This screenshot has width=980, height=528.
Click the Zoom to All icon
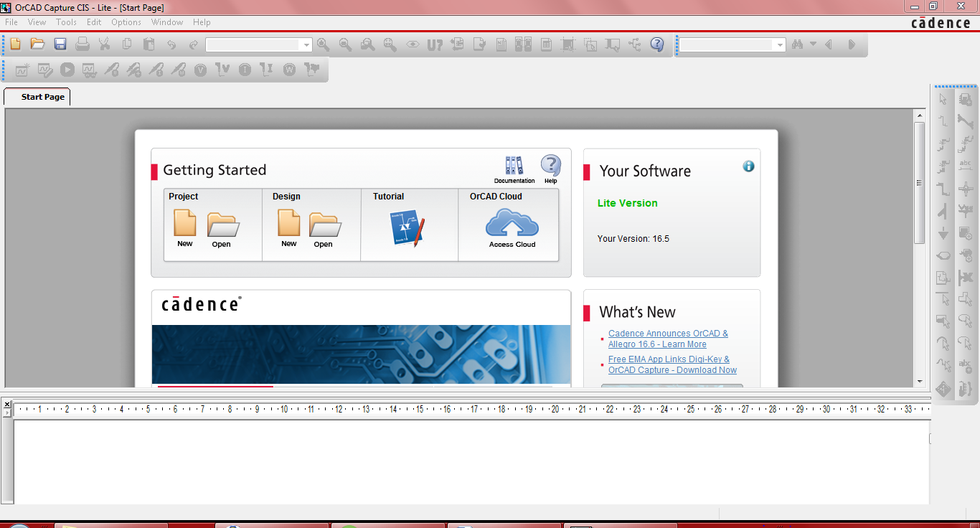click(x=390, y=44)
